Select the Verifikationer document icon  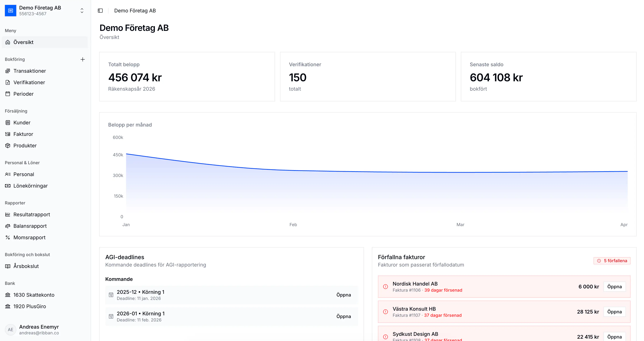coord(8,82)
